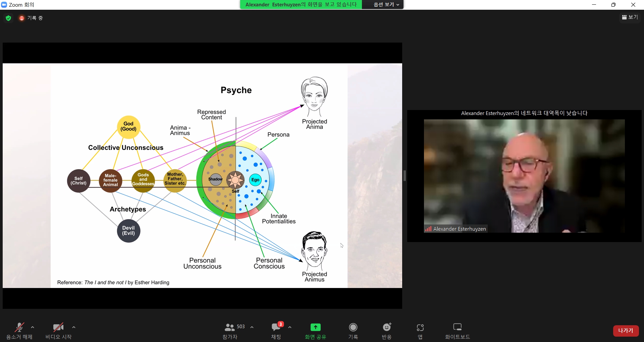Open 옵션 보기 dropdown at top
The width and height of the screenshot is (644, 342).
click(386, 4)
